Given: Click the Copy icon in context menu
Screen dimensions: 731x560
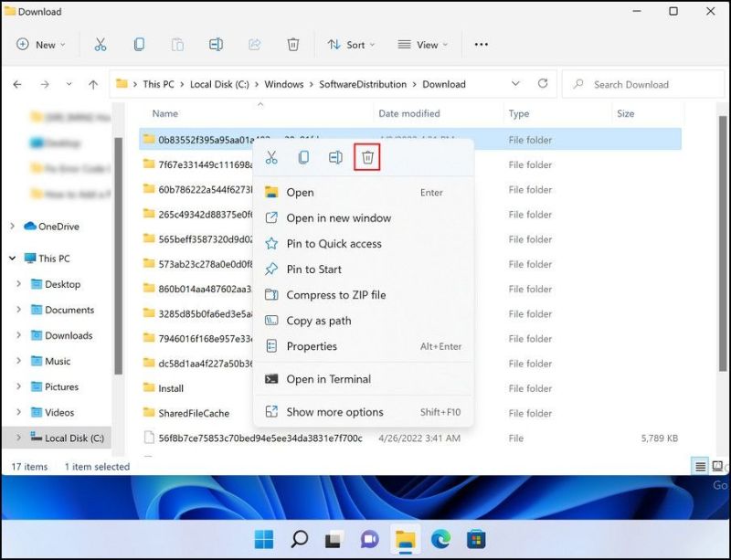Looking at the screenshot, I should click(x=303, y=157).
